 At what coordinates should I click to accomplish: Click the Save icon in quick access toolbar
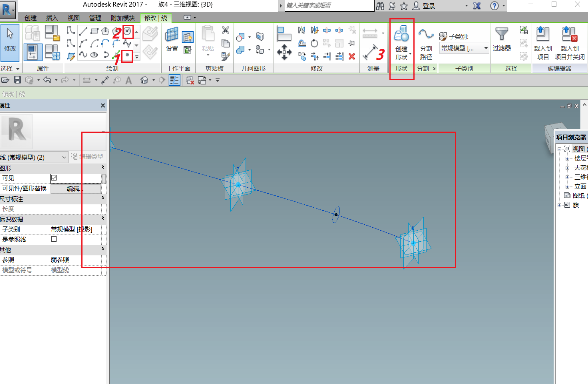(x=17, y=80)
